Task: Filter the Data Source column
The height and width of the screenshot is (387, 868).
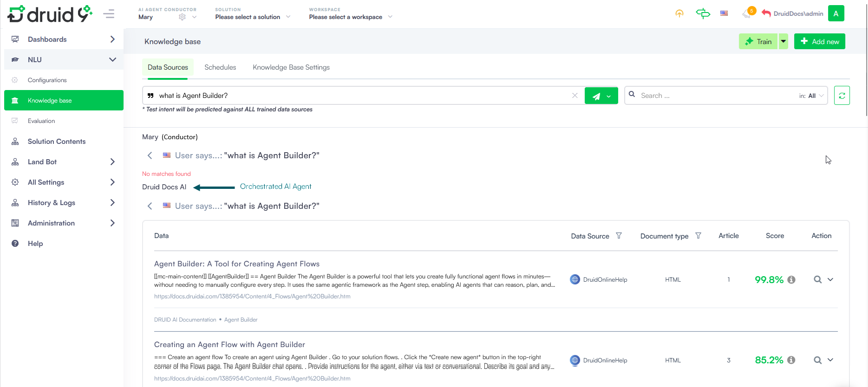Action: (x=619, y=236)
